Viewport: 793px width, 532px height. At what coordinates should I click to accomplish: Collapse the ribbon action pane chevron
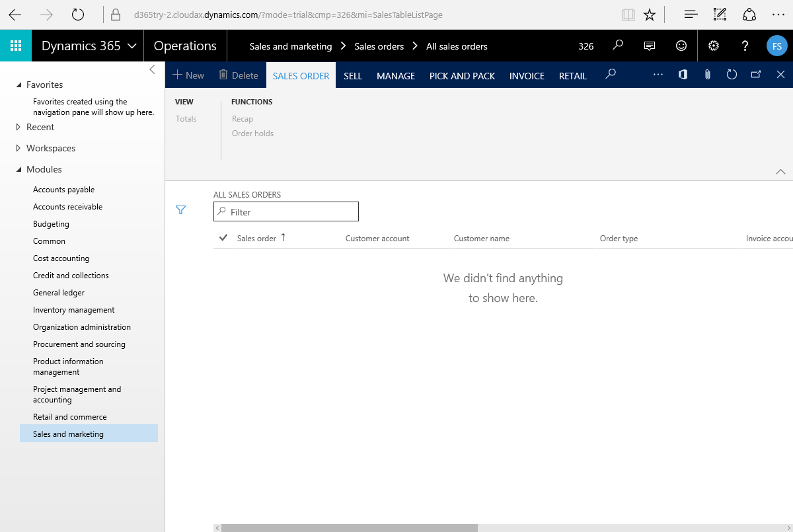pos(780,171)
